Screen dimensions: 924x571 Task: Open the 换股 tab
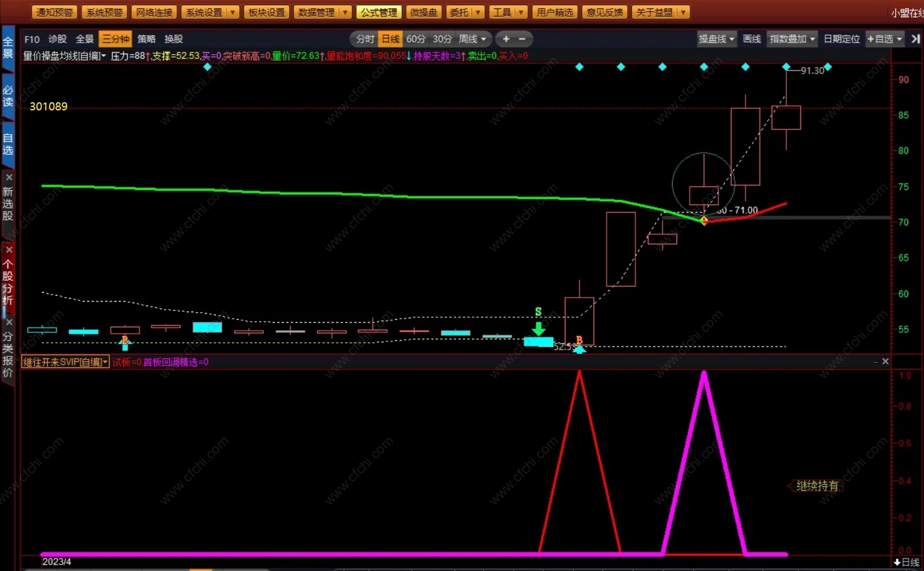pos(173,39)
